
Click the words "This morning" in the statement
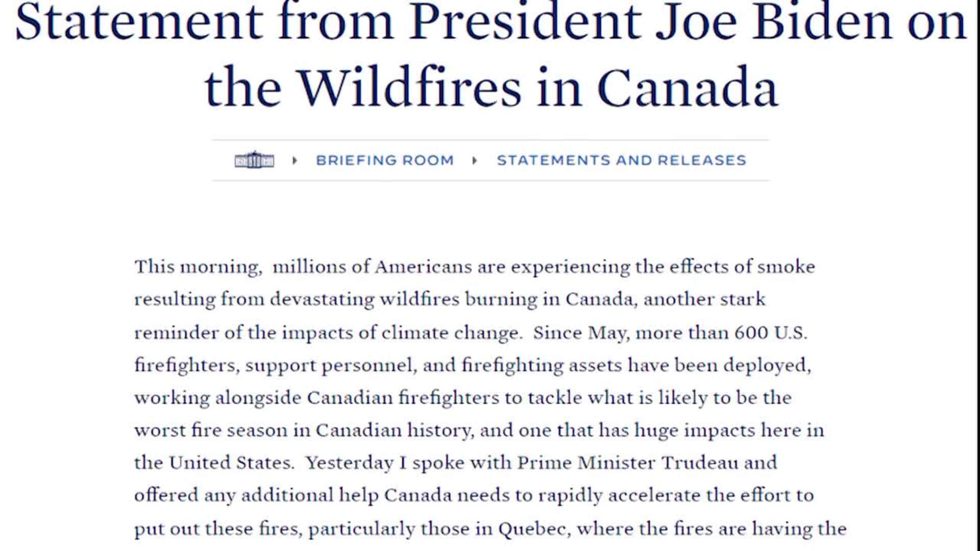pyautogui.click(x=198, y=267)
